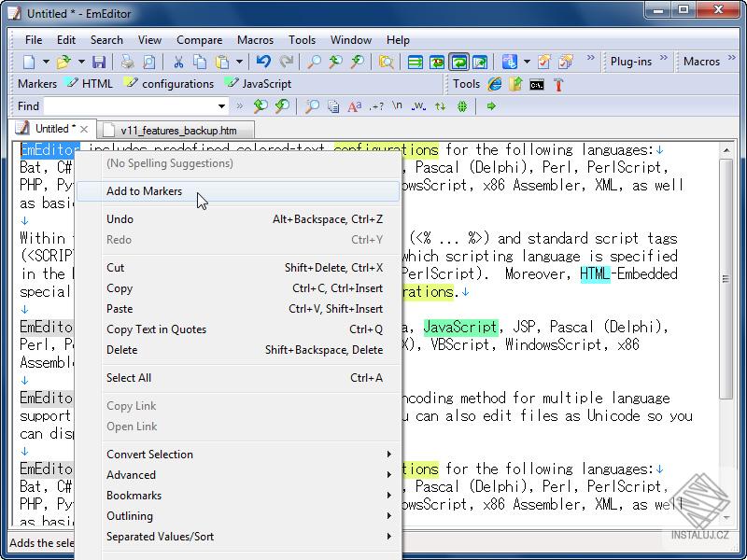The width and height of the screenshot is (747, 560).
Task: Open the Macros menu
Action: click(x=255, y=40)
